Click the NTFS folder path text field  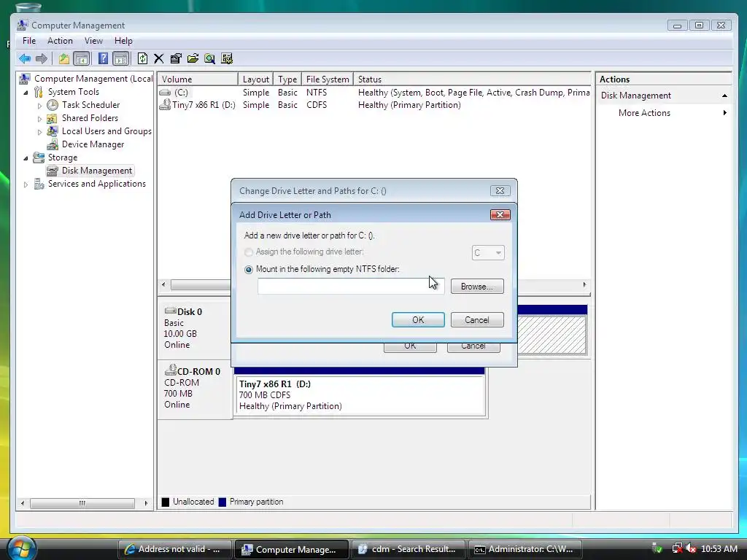(351, 286)
